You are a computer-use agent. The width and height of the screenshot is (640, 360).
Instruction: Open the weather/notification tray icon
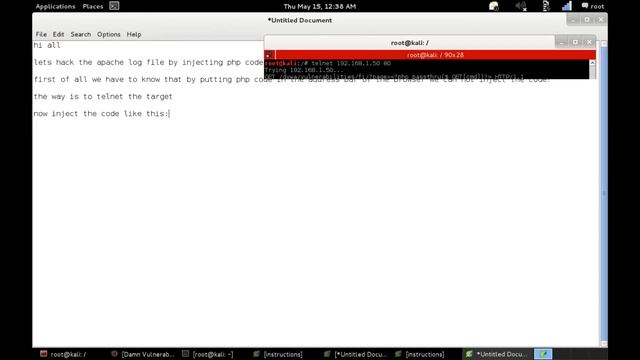click(x=494, y=6)
